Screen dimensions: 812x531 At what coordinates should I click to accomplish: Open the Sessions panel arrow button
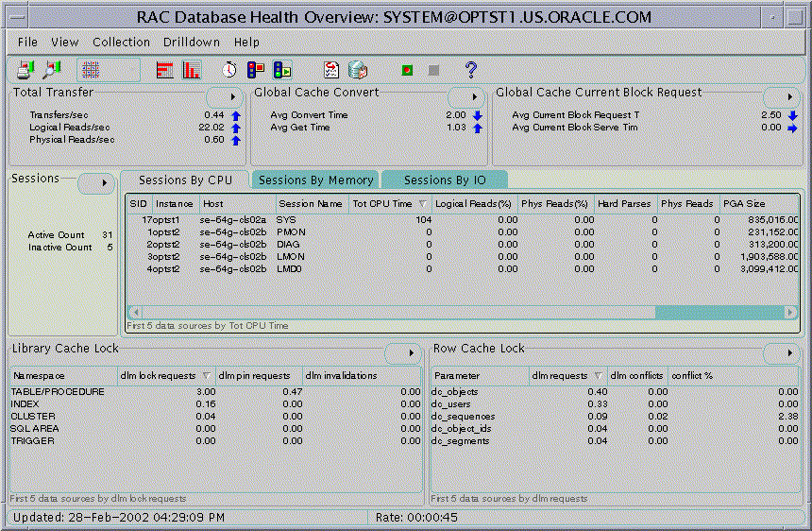click(95, 183)
